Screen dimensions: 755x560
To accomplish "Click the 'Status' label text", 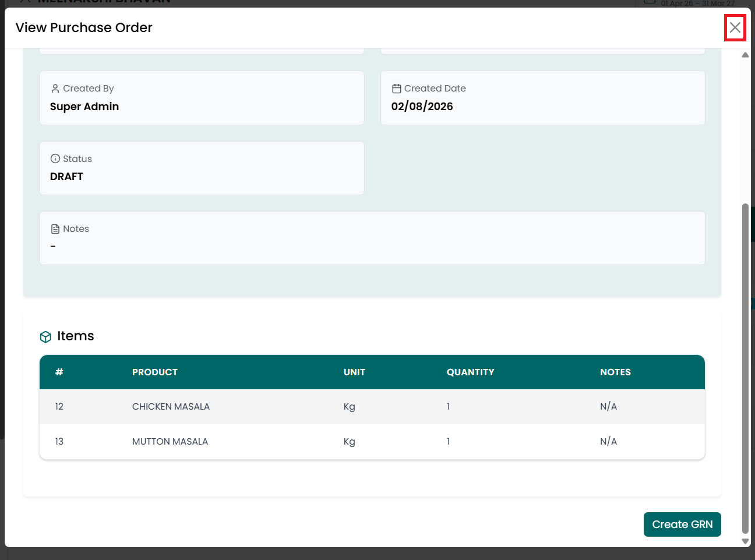I will coord(77,159).
